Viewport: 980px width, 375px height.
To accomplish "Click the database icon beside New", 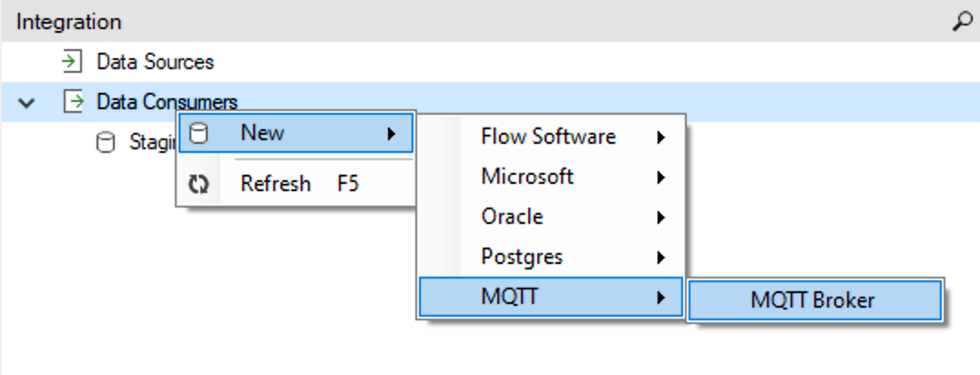I will pos(199,133).
